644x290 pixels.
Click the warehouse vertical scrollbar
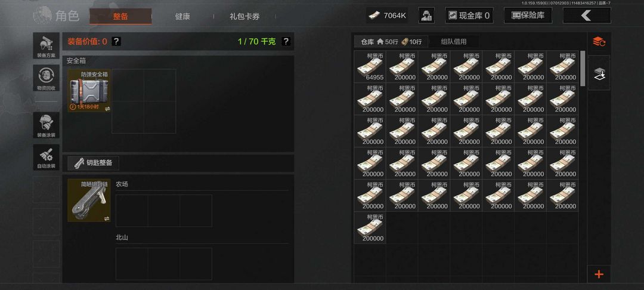click(x=583, y=69)
